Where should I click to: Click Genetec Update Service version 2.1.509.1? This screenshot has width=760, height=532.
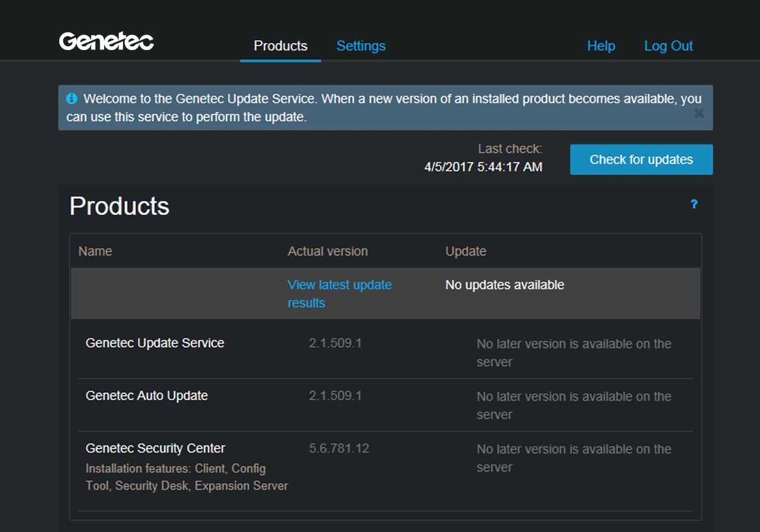pyautogui.click(x=335, y=343)
